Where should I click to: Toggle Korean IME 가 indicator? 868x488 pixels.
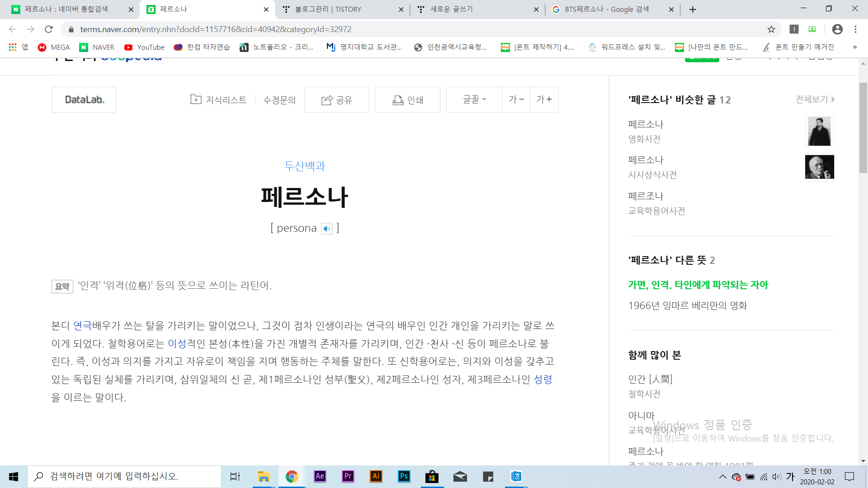[790, 476]
